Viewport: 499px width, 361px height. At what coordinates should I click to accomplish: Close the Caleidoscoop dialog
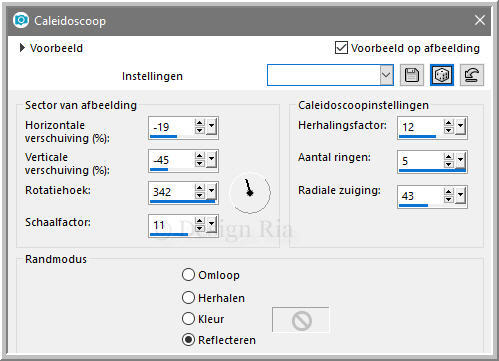click(x=480, y=20)
